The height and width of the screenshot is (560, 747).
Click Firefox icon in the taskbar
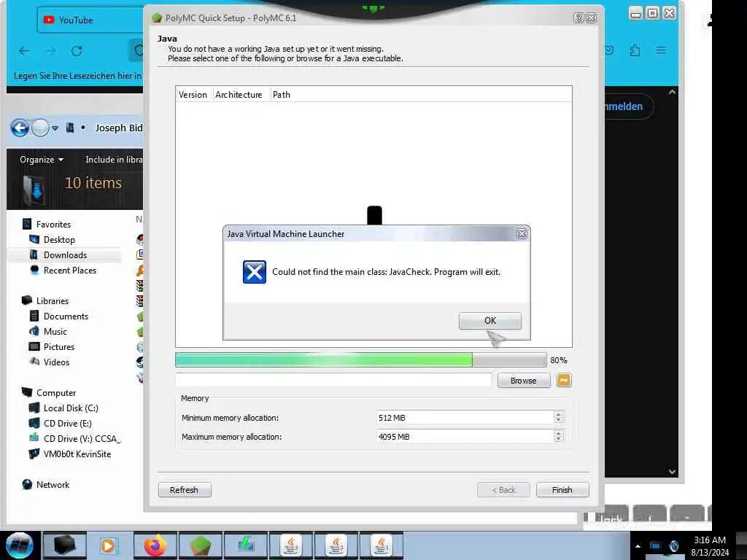pyautogui.click(x=155, y=545)
